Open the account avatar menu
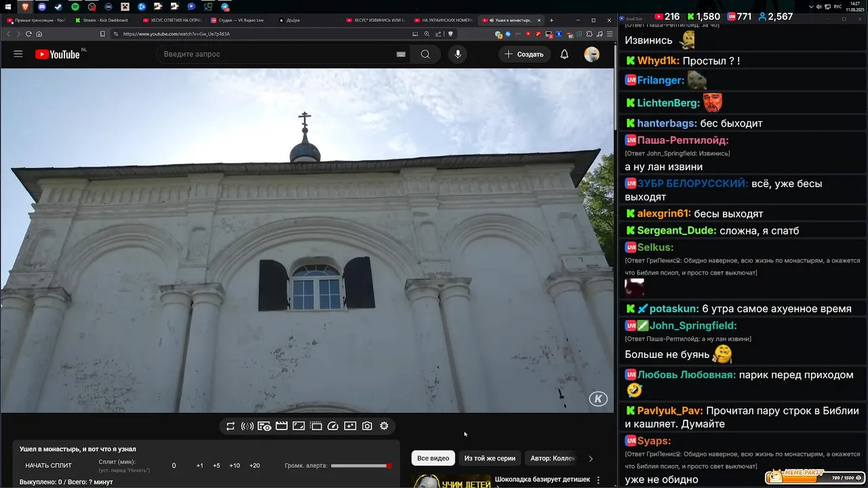 click(x=592, y=54)
